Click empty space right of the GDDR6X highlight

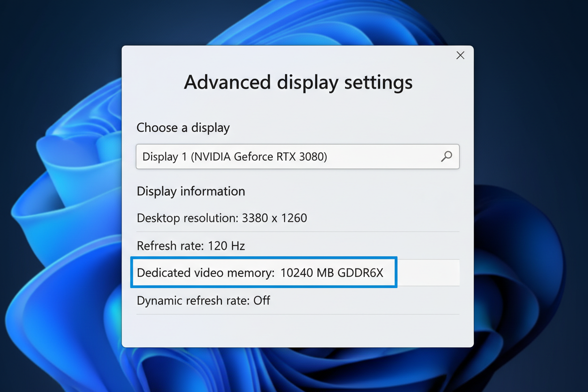428,273
